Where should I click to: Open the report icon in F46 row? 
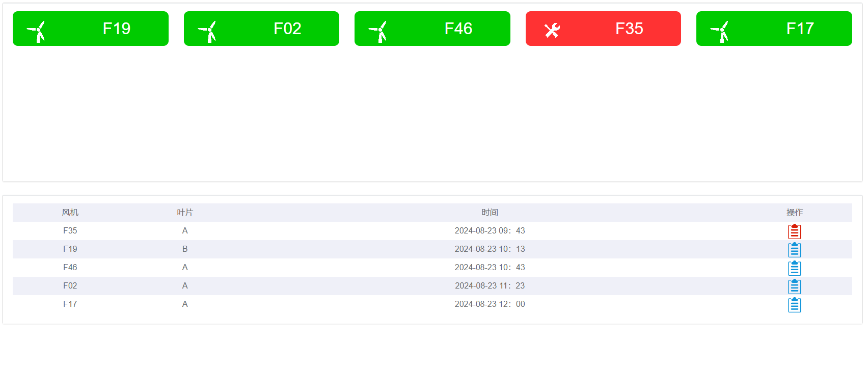794,268
